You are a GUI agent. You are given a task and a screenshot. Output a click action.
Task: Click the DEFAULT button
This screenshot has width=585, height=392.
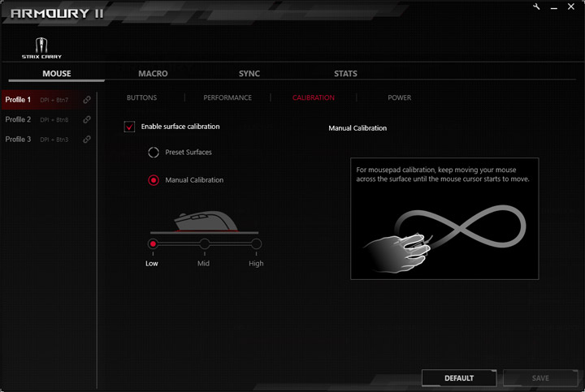click(459, 378)
